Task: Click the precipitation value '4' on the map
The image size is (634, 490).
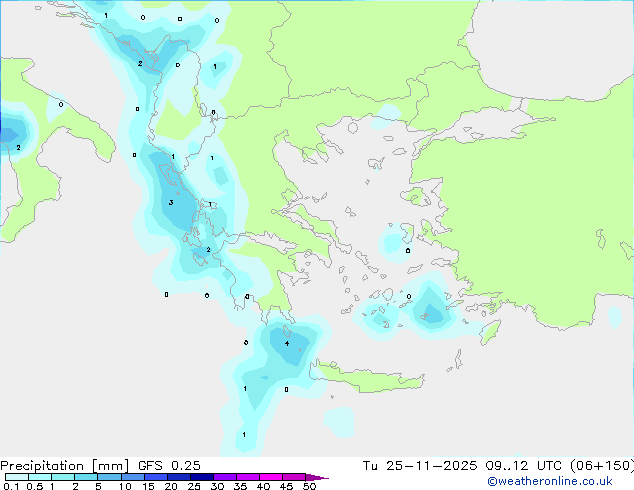Action: (287, 344)
